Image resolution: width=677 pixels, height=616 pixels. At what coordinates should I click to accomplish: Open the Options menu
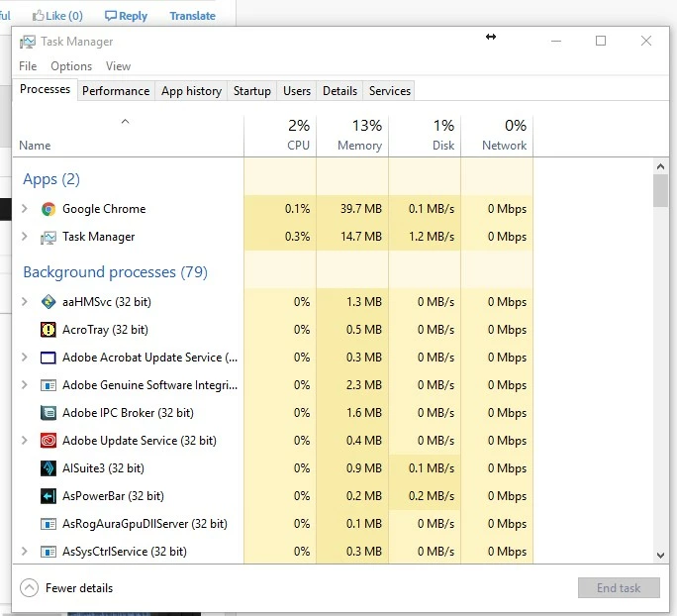coord(71,66)
